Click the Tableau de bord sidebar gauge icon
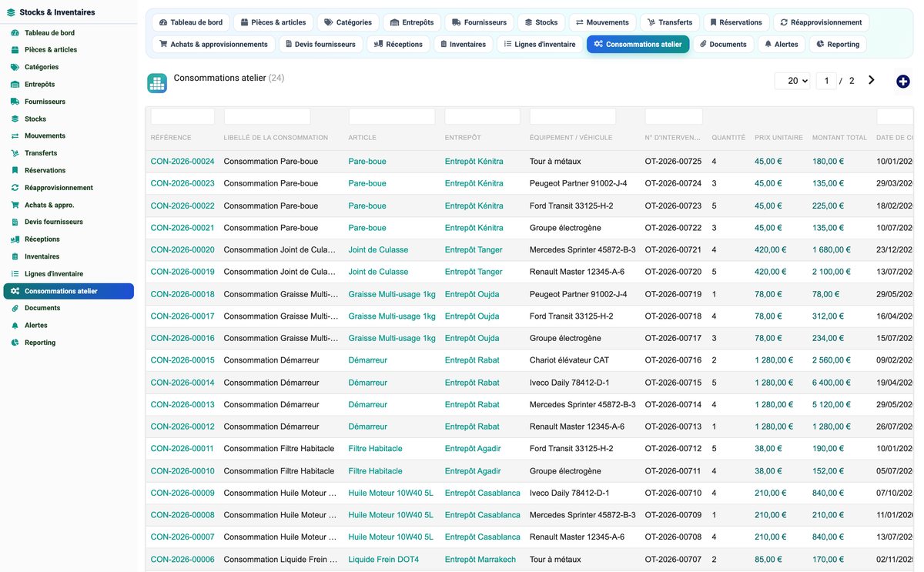This screenshot has width=924, height=572. 15,33
